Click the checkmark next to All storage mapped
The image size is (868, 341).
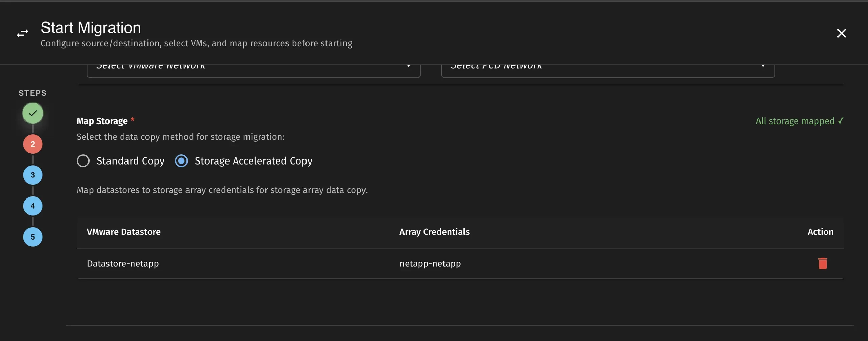tap(841, 121)
